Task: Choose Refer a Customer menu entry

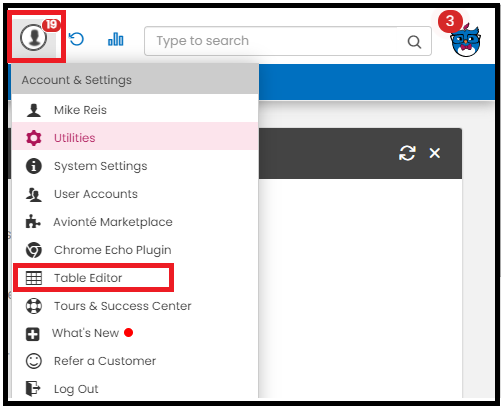Action: (135, 361)
